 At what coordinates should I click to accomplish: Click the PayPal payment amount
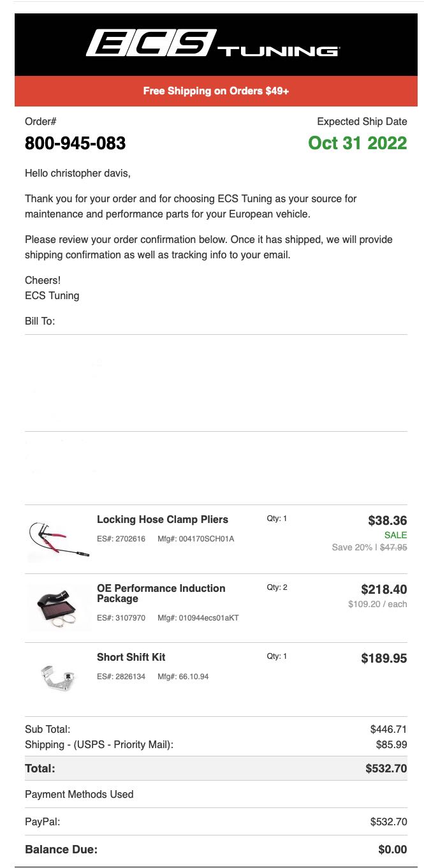388,822
